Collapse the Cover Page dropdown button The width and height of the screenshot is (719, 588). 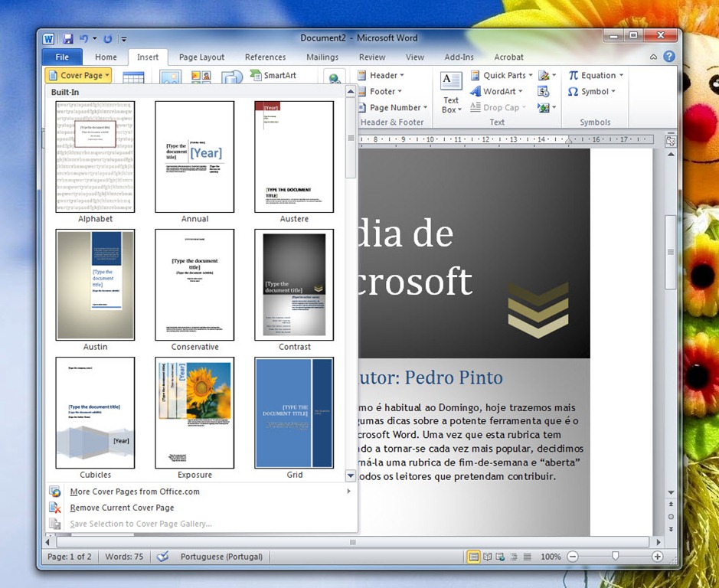[78, 75]
